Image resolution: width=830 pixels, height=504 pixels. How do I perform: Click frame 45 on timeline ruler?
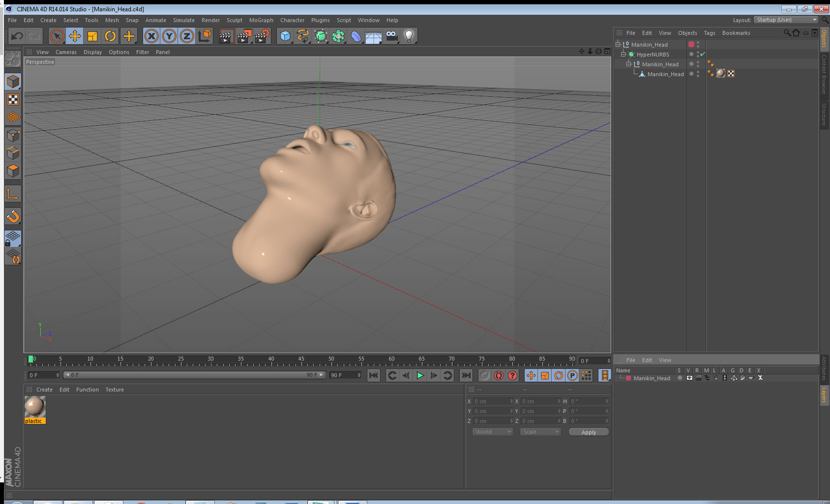click(301, 359)
